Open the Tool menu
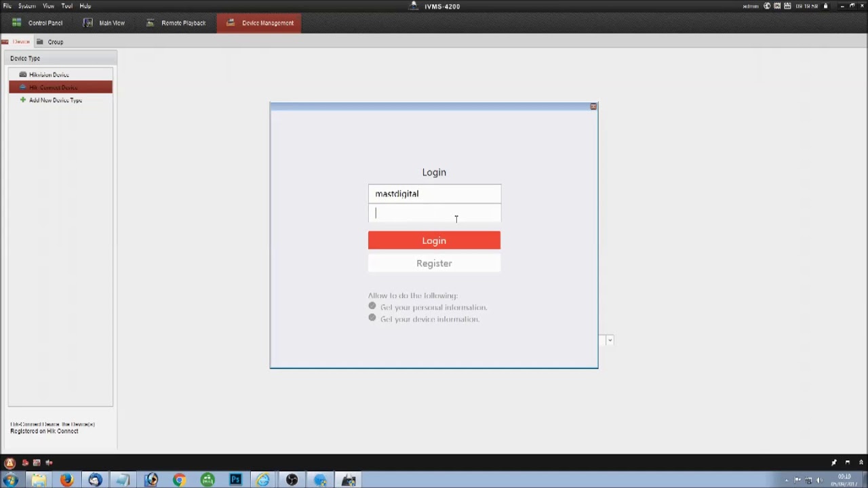 pyautogui.click(x=66, y=6)
